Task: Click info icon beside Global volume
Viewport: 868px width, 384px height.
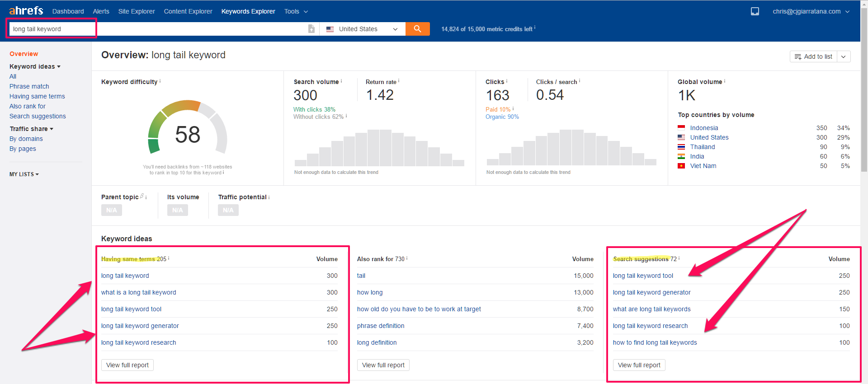Action: [725, 81]
